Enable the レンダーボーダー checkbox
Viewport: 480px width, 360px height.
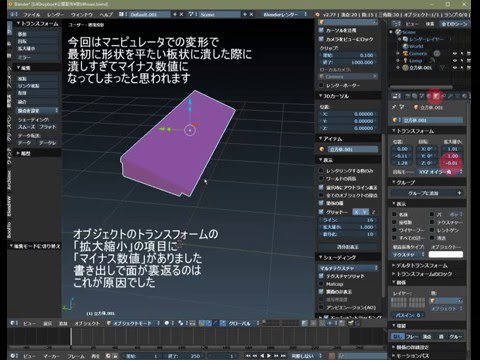click(321, 86)
